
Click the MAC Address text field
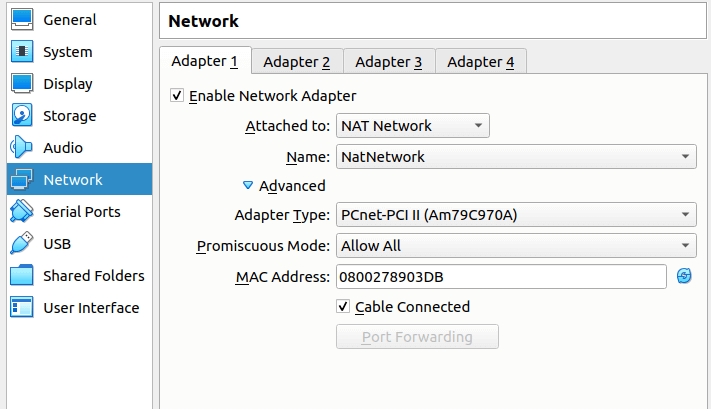501,276
